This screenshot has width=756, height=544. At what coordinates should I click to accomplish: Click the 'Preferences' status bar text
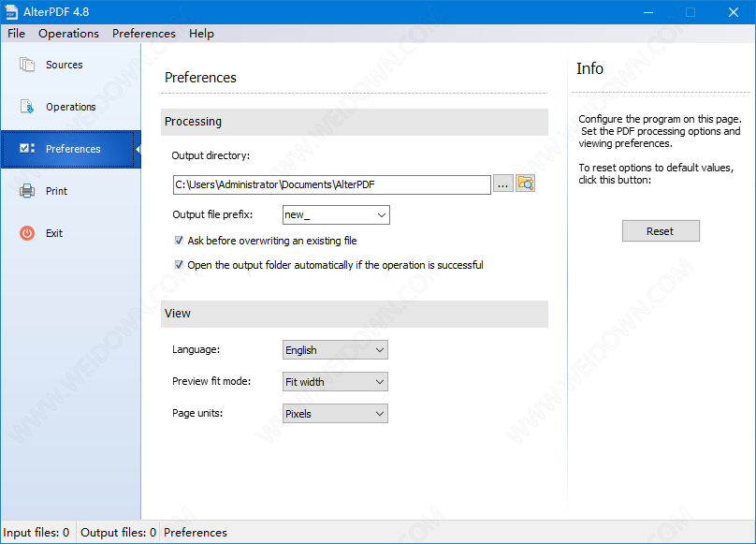click(x=196, y=533)
